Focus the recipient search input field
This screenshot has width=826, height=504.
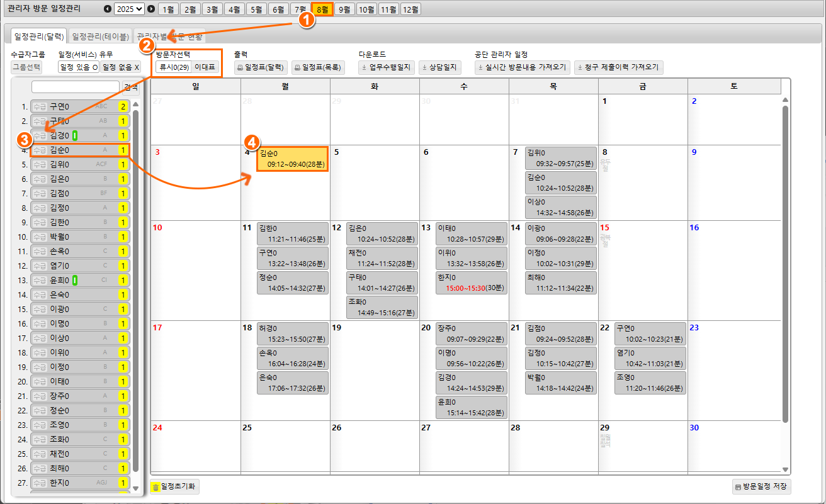click(76, 86)
